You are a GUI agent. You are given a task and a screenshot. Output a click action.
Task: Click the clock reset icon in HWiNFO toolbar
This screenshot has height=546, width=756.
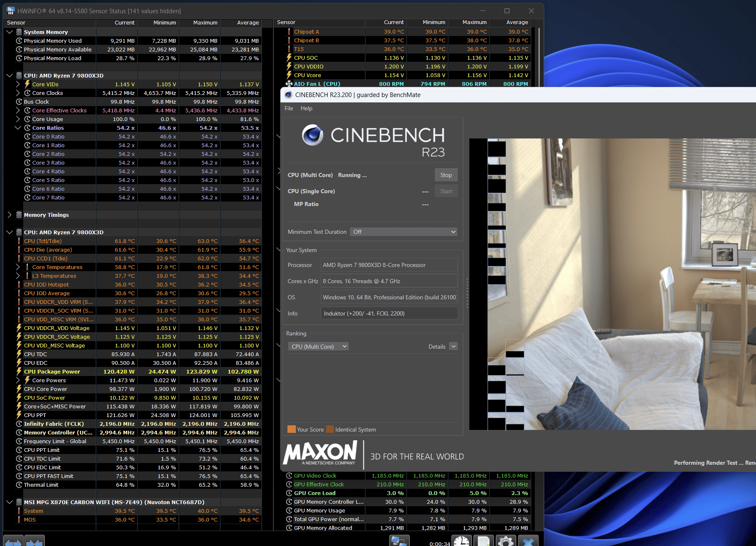pyautogui.click(x=461, y=541)
